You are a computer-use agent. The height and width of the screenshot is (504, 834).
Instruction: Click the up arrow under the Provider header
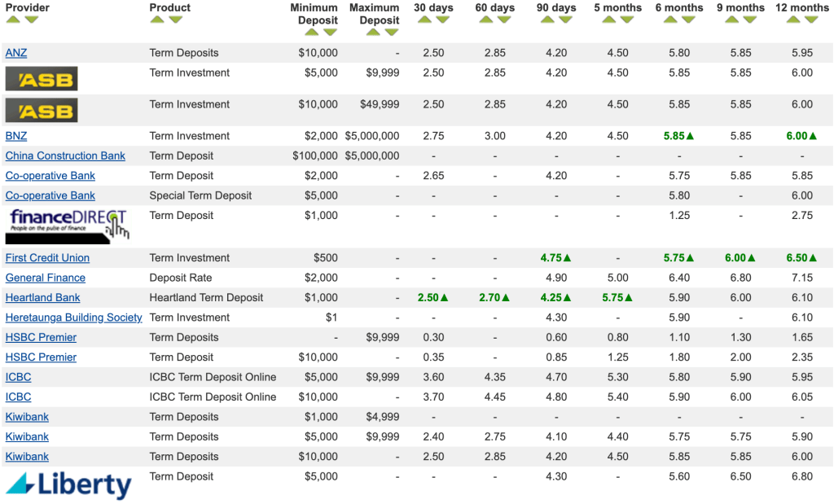[x=13, y=20]
